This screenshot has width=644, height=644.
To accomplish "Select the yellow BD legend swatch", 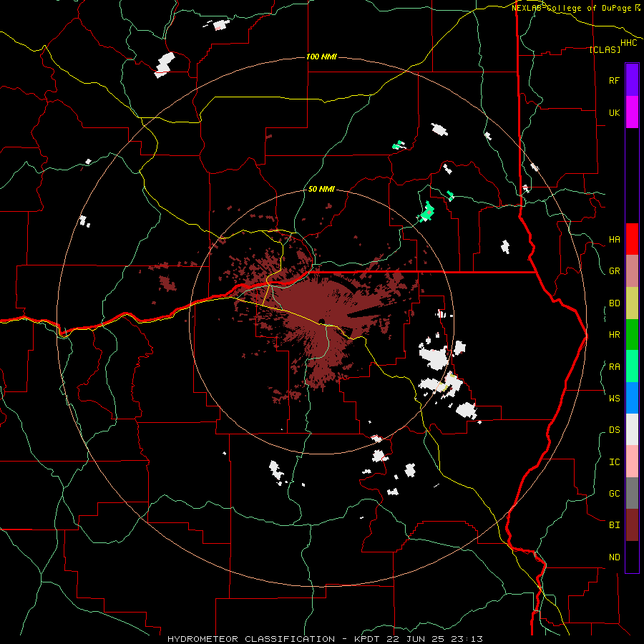I will (x=632, y=303).
